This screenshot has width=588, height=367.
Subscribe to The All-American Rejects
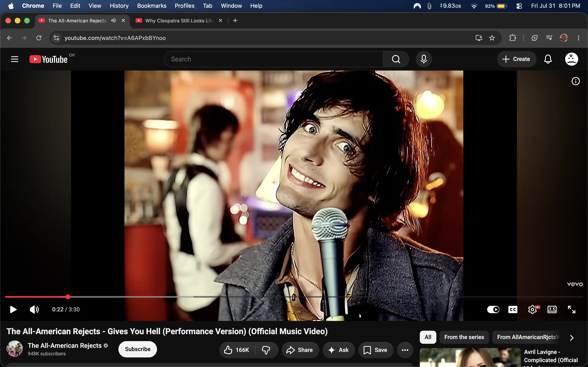click(138, 349)
